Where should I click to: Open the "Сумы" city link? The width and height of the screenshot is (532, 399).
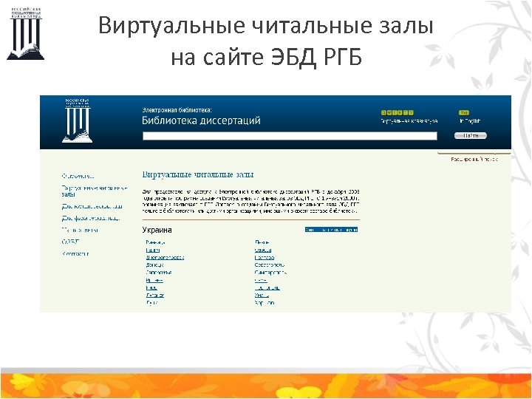click(261, 280)
